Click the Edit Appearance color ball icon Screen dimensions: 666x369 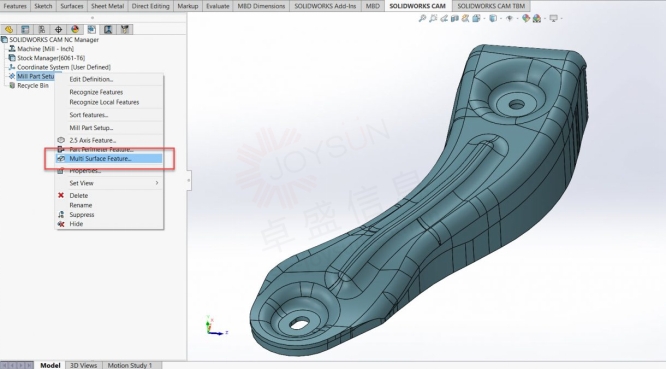pos(526,18)
